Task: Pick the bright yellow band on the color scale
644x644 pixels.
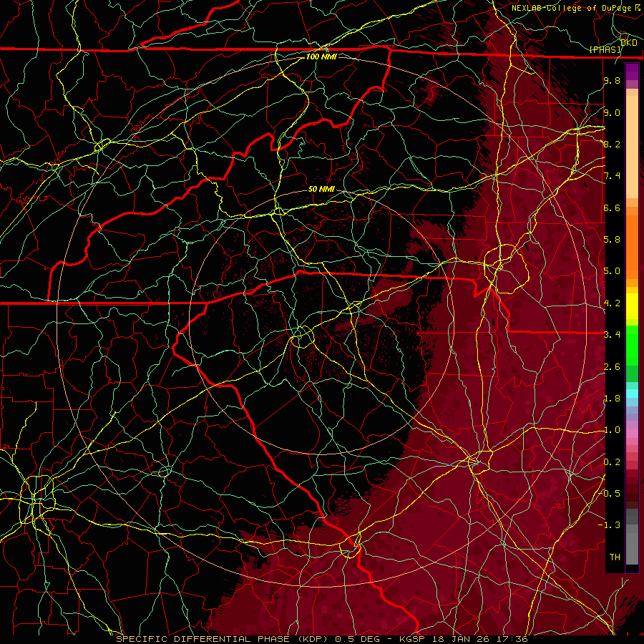Action: click(x=632, y=306)
